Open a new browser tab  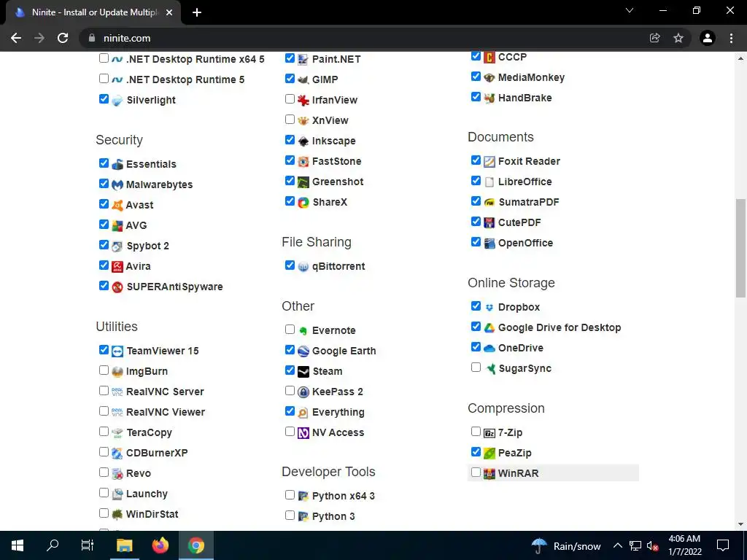click(x=197, y=12)
